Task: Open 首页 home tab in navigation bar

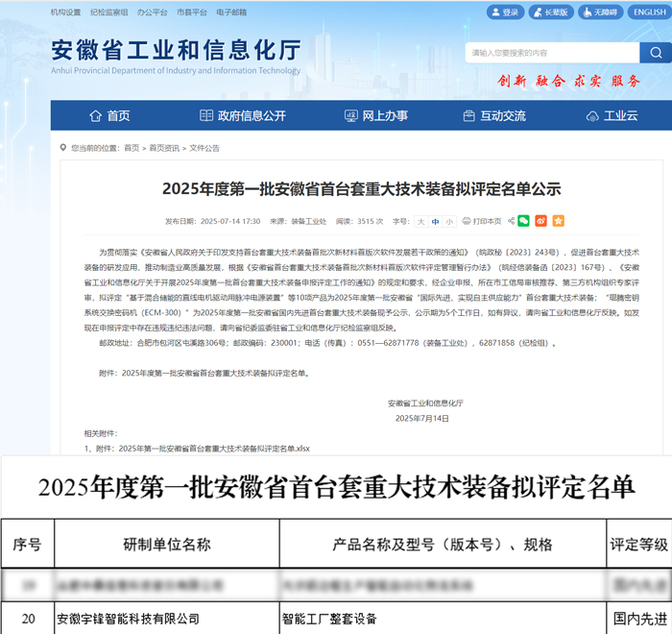Action: point(109,115)
